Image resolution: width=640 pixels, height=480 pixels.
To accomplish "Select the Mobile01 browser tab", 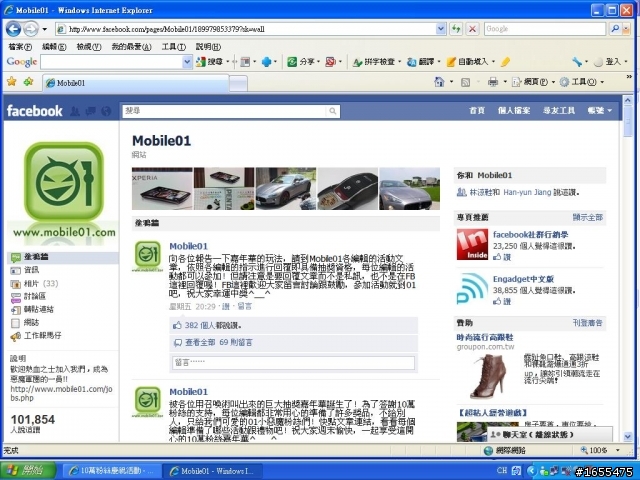I will pos(136,83).
